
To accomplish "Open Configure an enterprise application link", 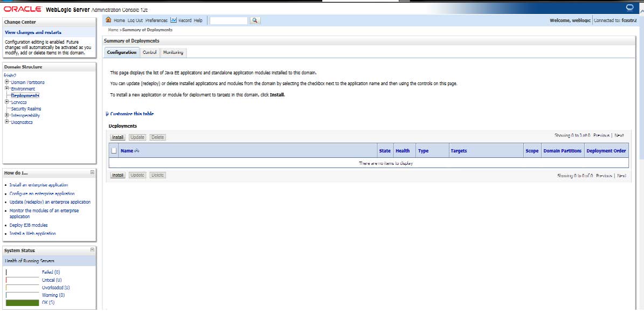I will (42, 194).
